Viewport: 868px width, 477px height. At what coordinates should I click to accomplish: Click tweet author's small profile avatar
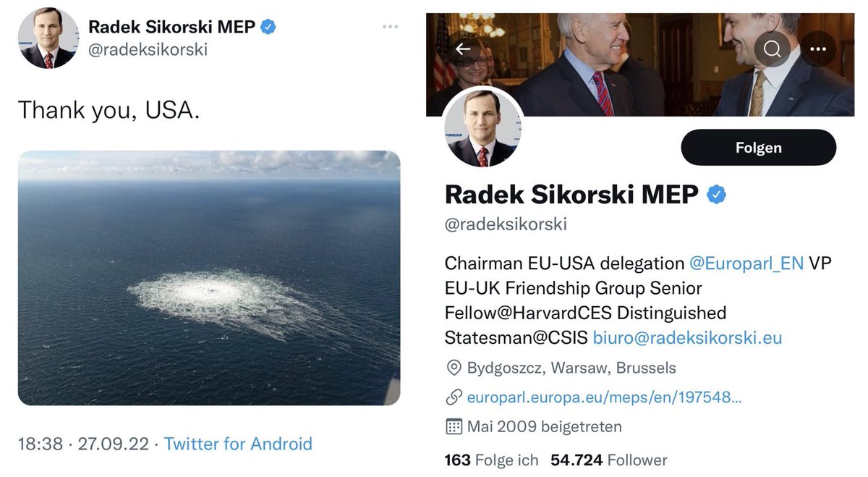[48, 38]
